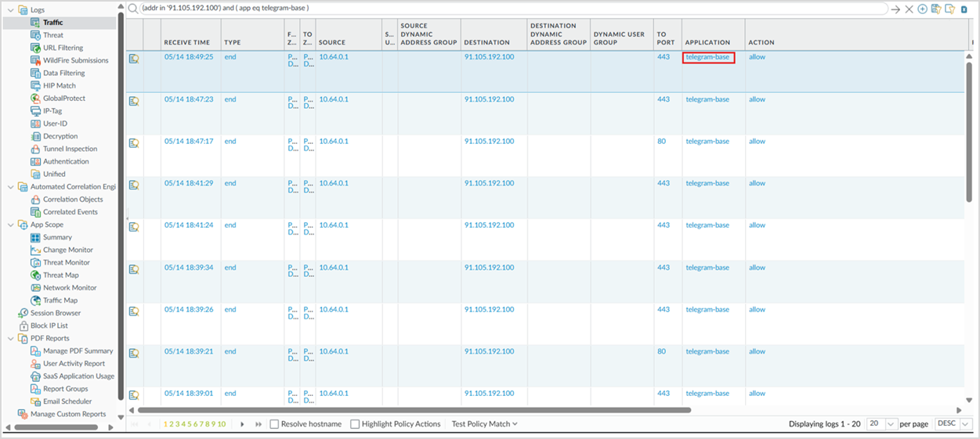Screen dimensions: 980x439
Task: Click inside the log filter query field
Action: pyautogui.click(x=509, y=9)
